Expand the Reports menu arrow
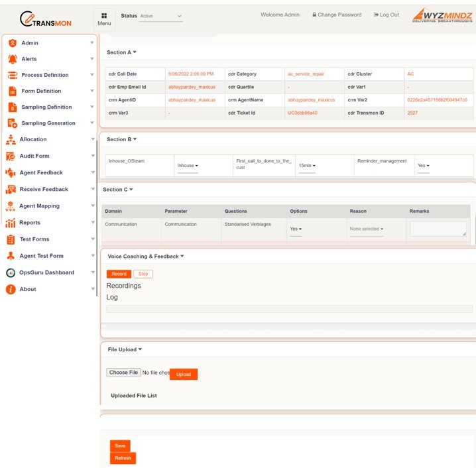Screen dimensions: 476x468 pyautogui.click(x=93, y=223)
